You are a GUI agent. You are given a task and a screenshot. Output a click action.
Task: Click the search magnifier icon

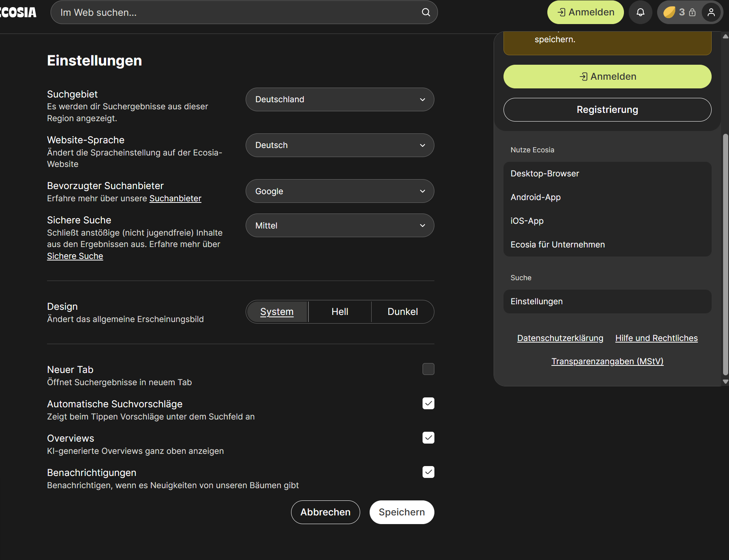(426, 12)
